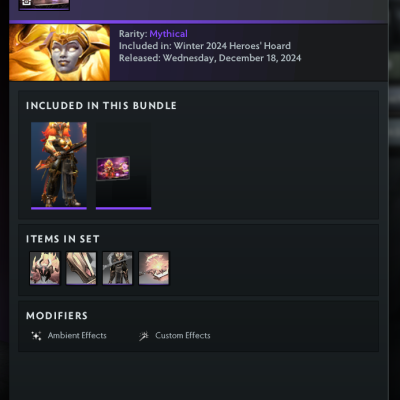Open the preview thumbnail at top
This screenshot has height=400, width=400.
[x=44, y=5]
